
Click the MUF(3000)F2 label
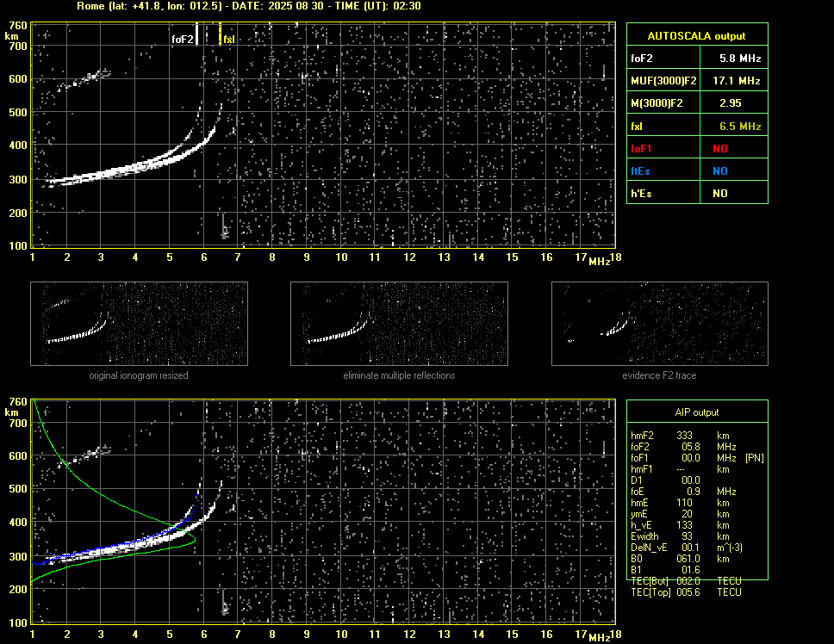point(663,81)
